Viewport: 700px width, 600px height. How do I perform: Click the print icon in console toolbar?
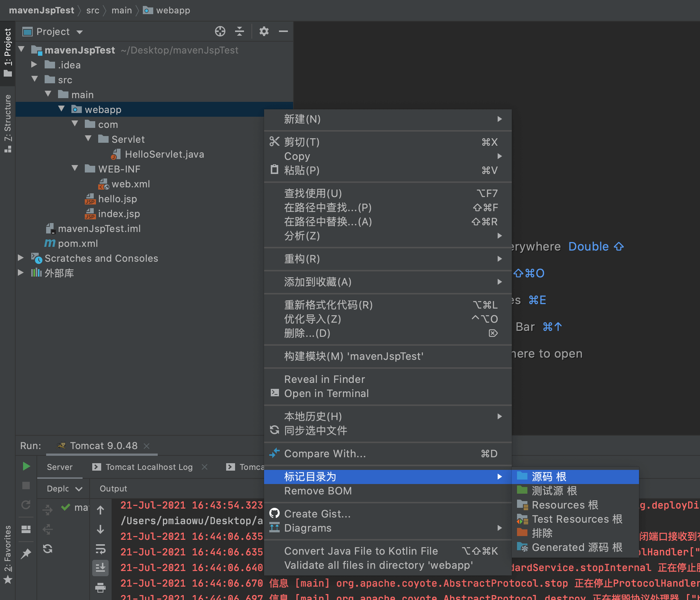coord(100,588)
